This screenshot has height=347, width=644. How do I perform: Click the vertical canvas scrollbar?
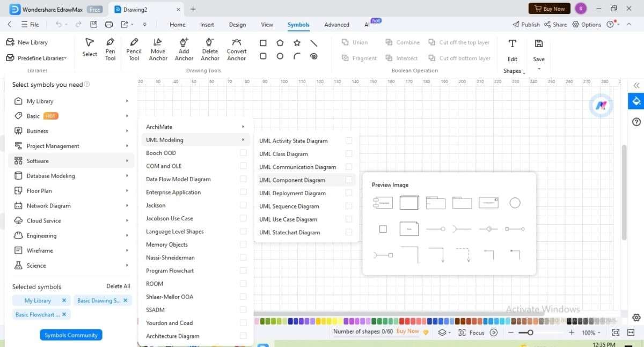tap(624, 192)
